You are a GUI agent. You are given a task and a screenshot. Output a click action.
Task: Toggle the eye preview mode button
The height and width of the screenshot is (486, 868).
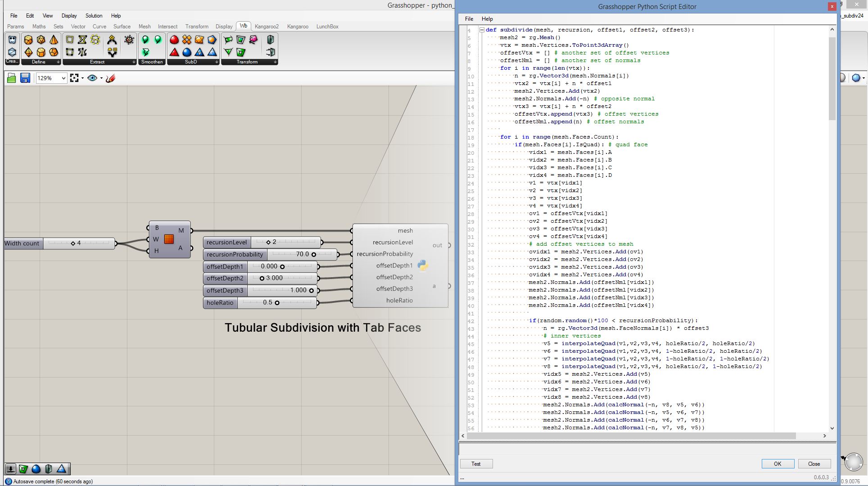[92, 78]
